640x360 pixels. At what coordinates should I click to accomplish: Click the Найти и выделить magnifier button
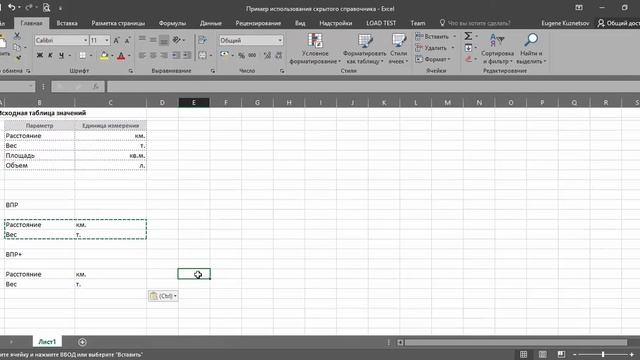(x=531, y=49)
